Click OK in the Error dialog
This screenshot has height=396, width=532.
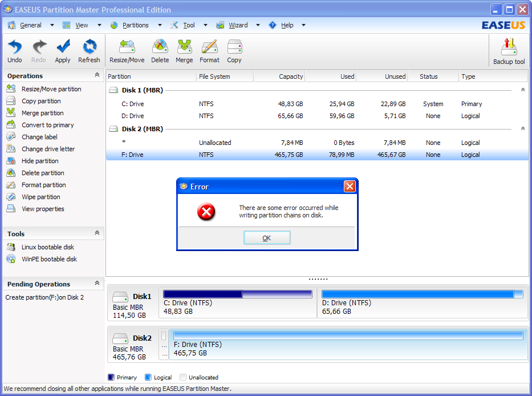coord(267,238)
